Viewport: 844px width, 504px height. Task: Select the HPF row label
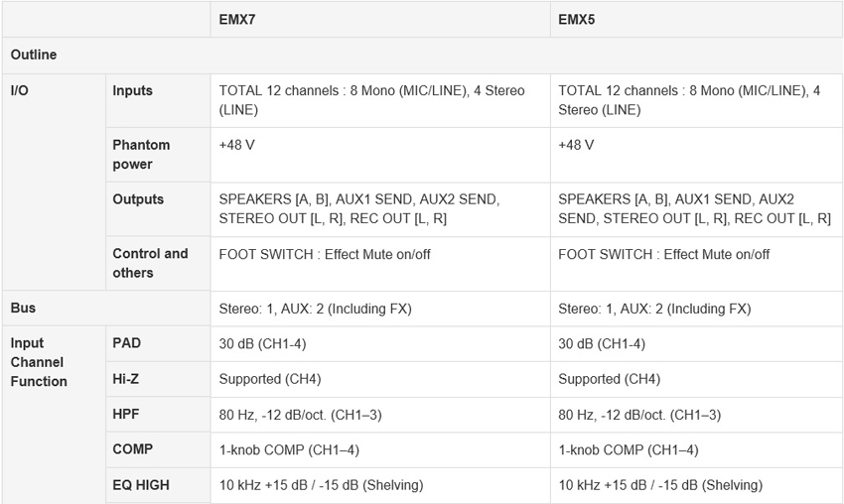[126, 414]
